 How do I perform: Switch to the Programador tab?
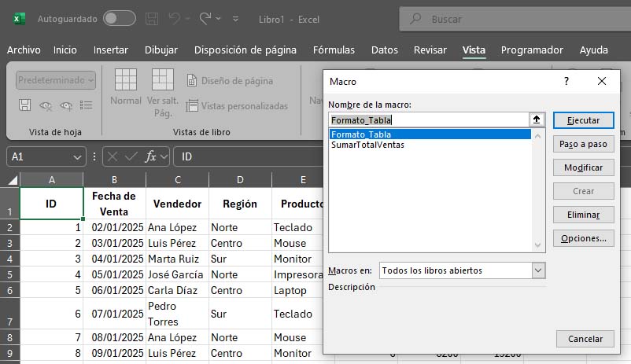tap(532, 50)
